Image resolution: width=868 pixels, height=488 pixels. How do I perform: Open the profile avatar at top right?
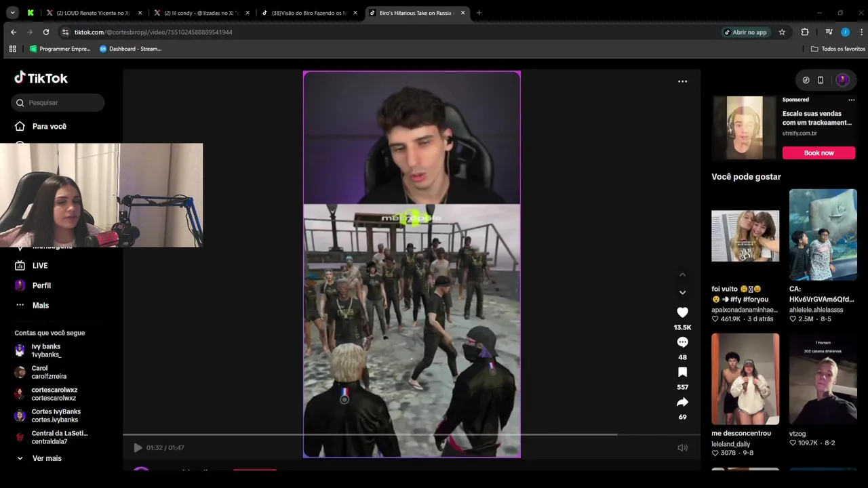pos(843,80)
